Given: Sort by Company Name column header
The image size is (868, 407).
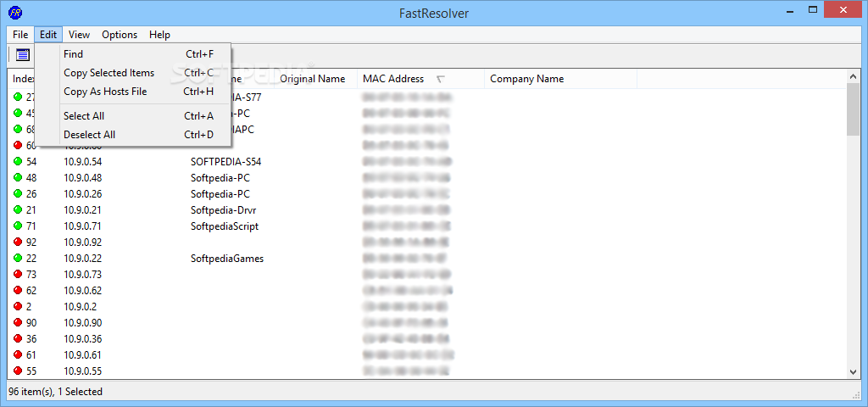Looking at the screenshot, I should (560, 79).
